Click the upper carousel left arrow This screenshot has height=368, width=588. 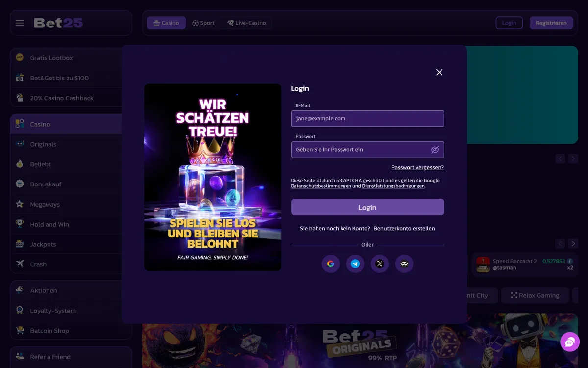point(560,158)
